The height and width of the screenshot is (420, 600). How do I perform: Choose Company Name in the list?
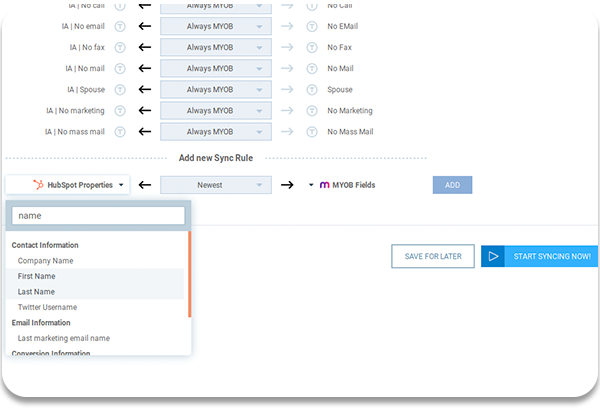tap(46, 260)
